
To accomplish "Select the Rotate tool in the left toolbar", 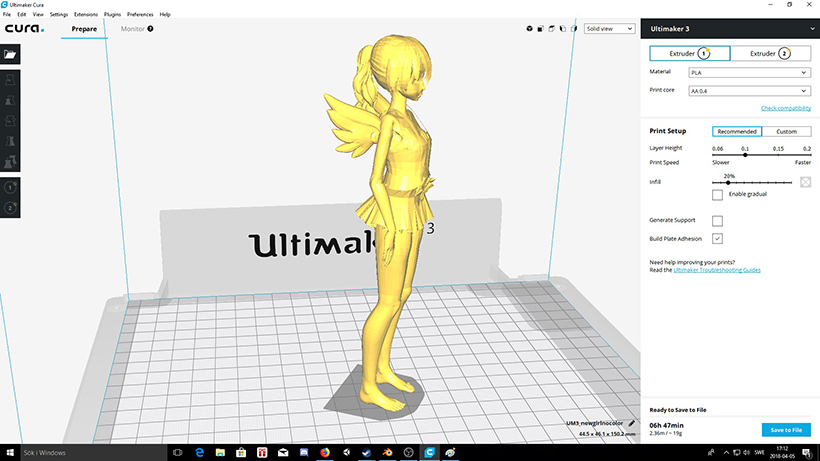I will [10, 121].
